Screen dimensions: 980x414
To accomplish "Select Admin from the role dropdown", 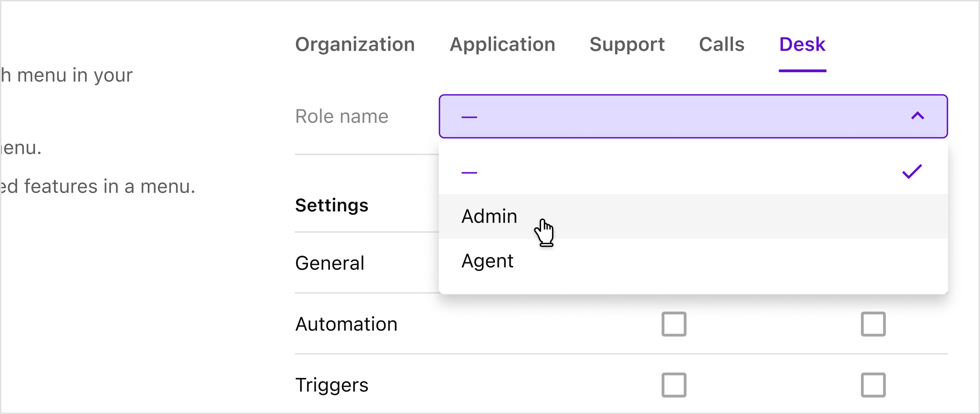I will click(489, 216).
